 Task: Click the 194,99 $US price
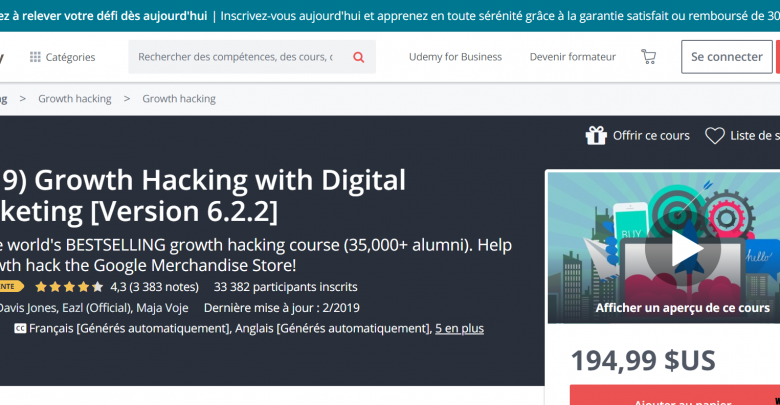pyautogui.click(x=643, y=361)
